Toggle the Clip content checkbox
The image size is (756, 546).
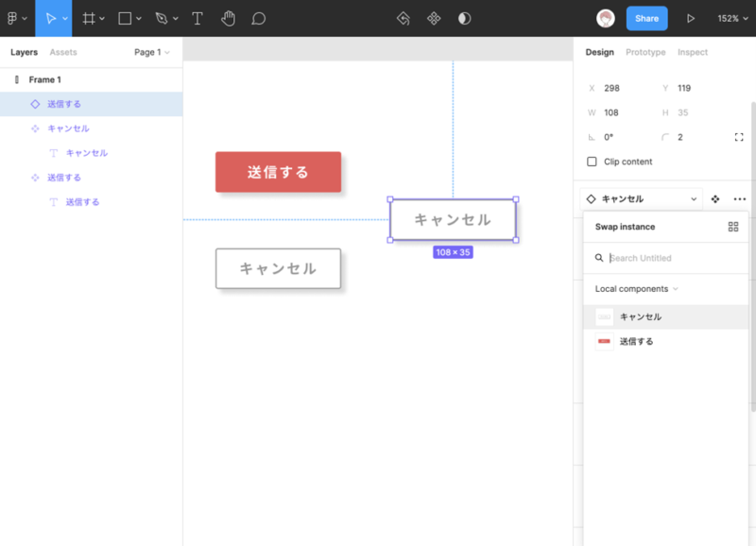pos(593,162)
